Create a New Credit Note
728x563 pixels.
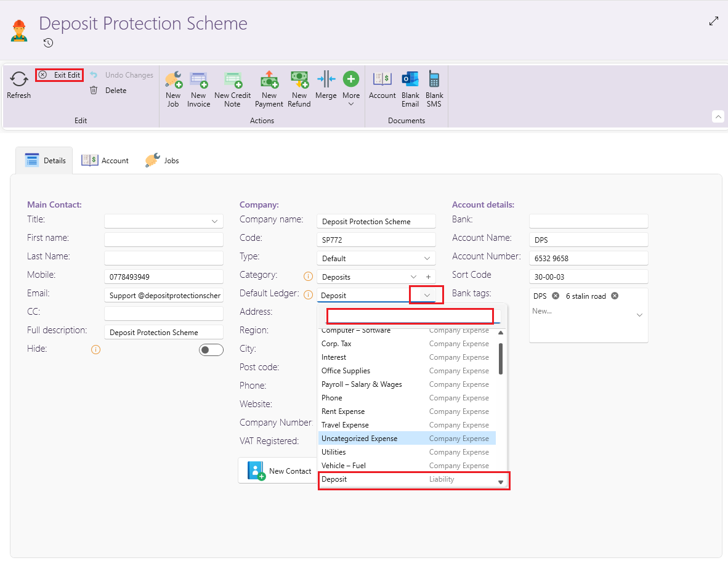[233, 90]
